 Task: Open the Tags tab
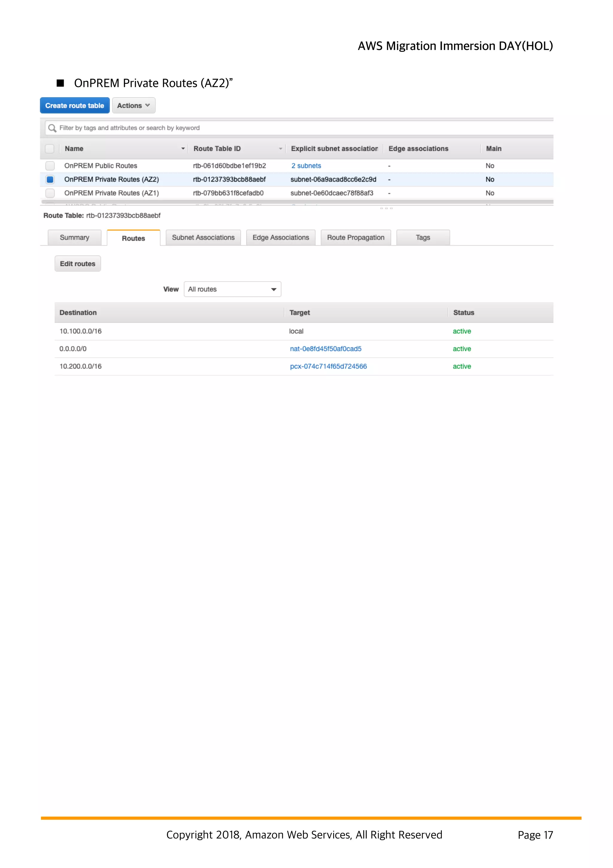(423, 238)
